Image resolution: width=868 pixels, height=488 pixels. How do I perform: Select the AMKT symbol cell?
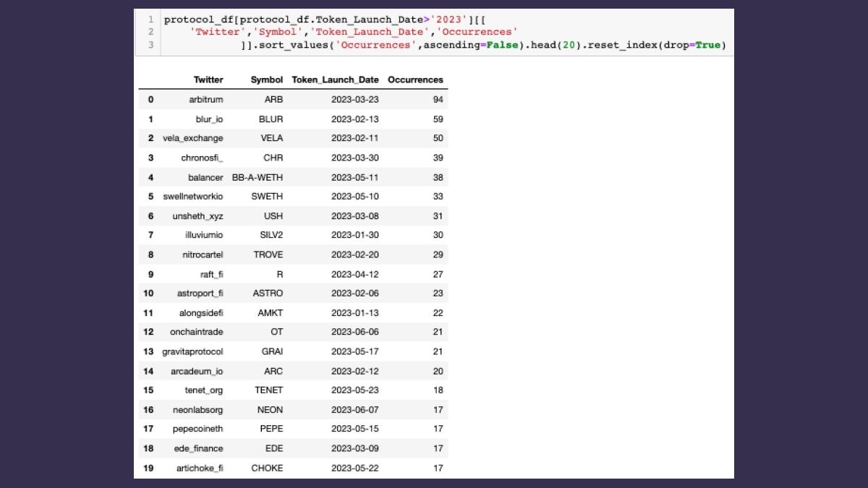(x=271, y=313)
